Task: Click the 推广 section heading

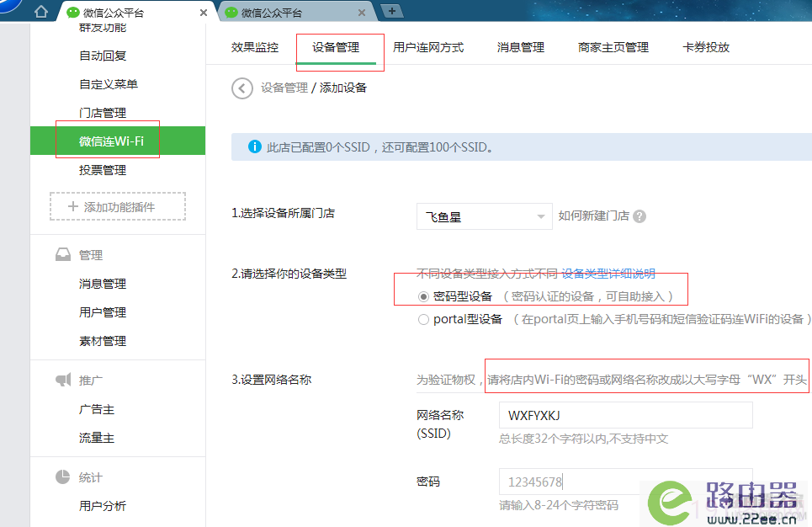Action: [91, 380]
